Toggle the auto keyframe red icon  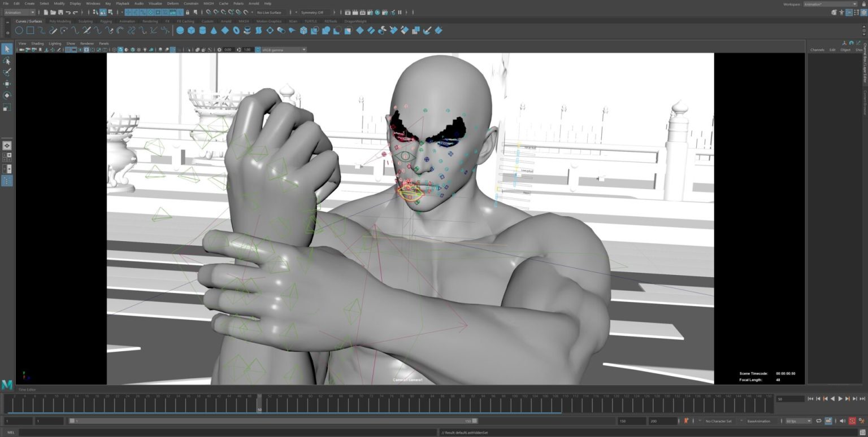853,421
